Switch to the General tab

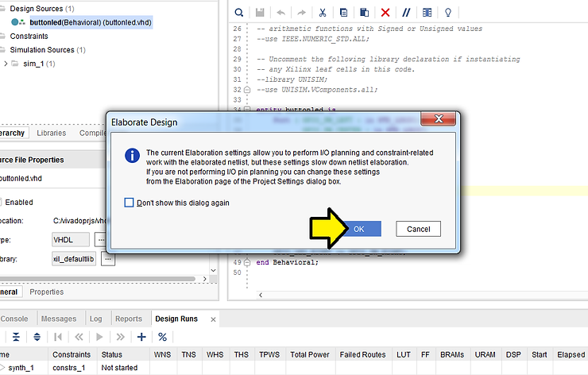(x=10, y=292)
